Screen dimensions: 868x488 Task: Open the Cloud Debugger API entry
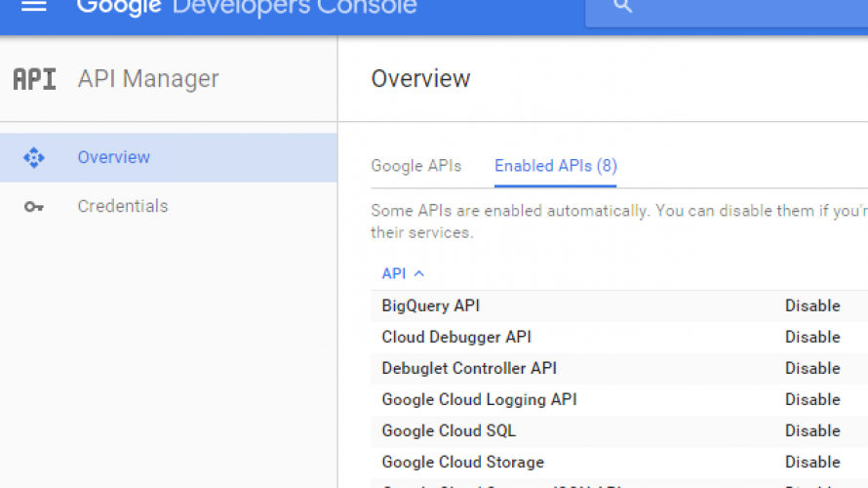(x=456, y=337)
